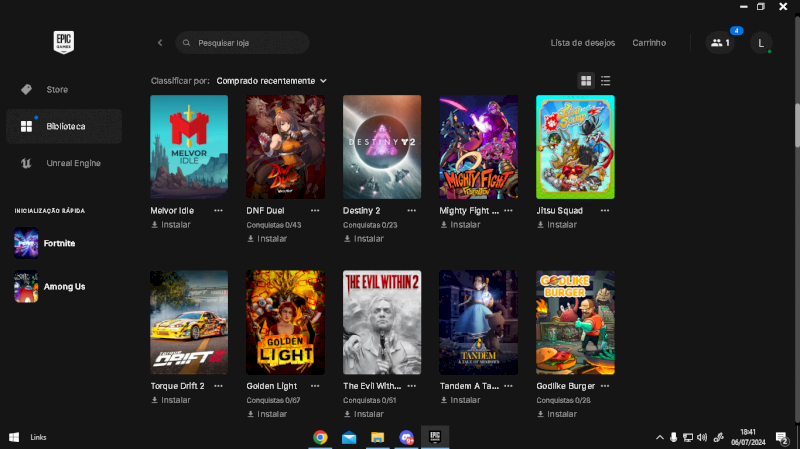Install Mighty Fight Federation
This screenshot has height=449, width=800.
[x=460, y=224]
